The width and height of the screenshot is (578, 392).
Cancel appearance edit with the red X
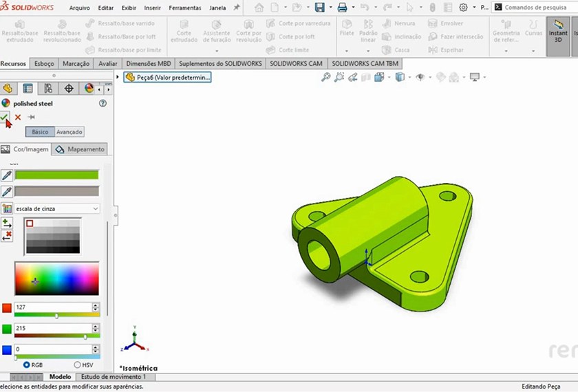coord(18,118)
